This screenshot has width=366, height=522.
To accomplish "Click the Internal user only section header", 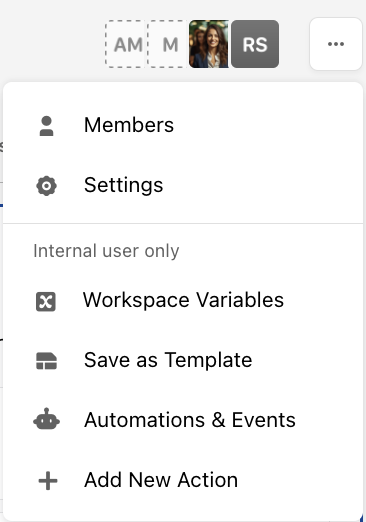I will pyautogui.click(x=106, y=251).
